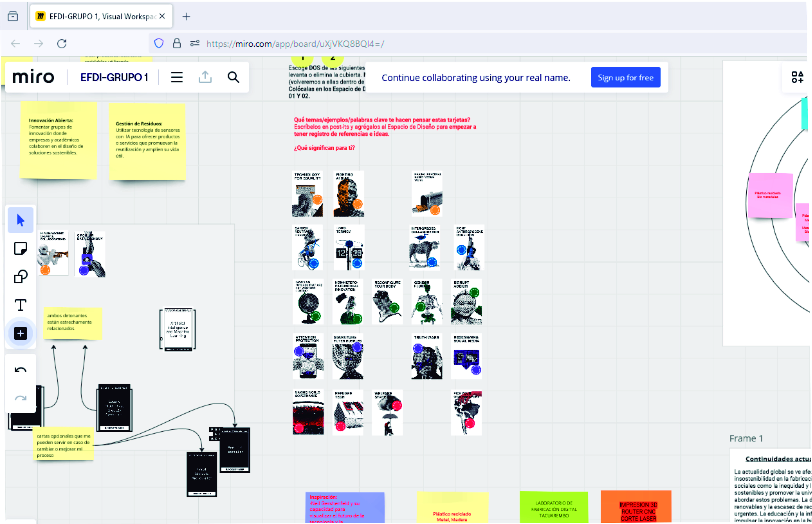Select the Frame 1 label

[746, 438]
